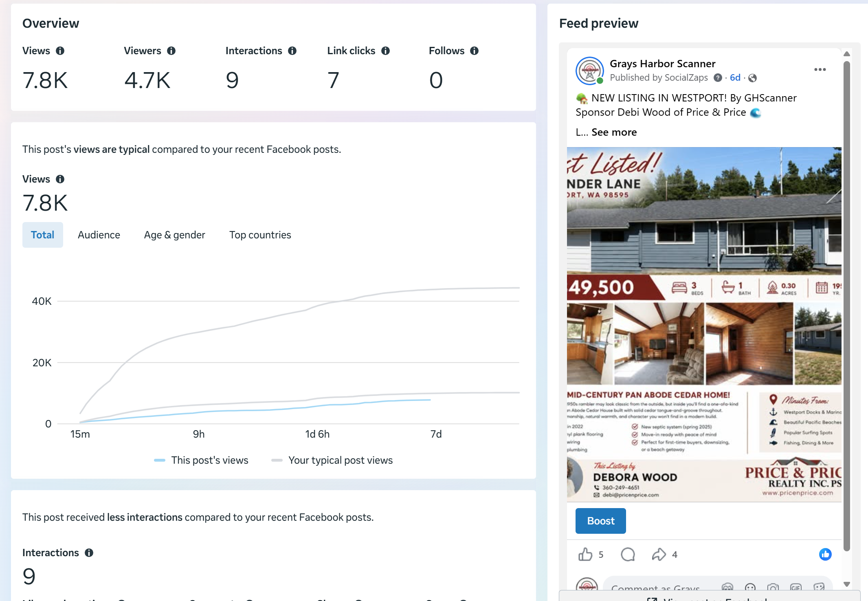Click the blue like reaction badge
Image resolution: width=868 pixels, height=601 pixels.
tap(825, 555)
